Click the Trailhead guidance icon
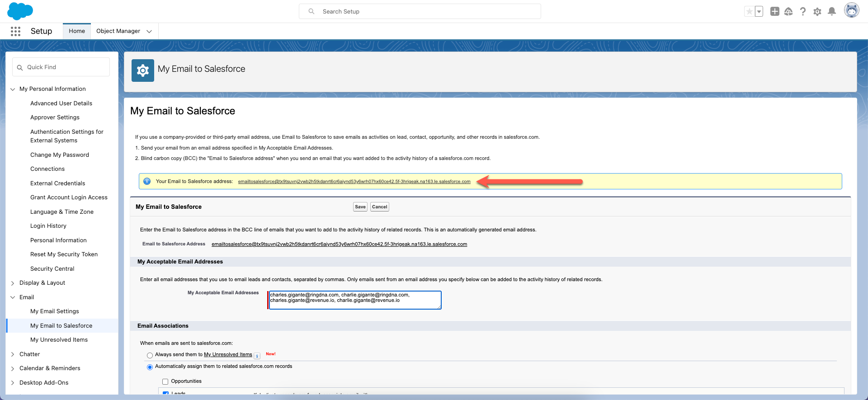 point(788,12)
